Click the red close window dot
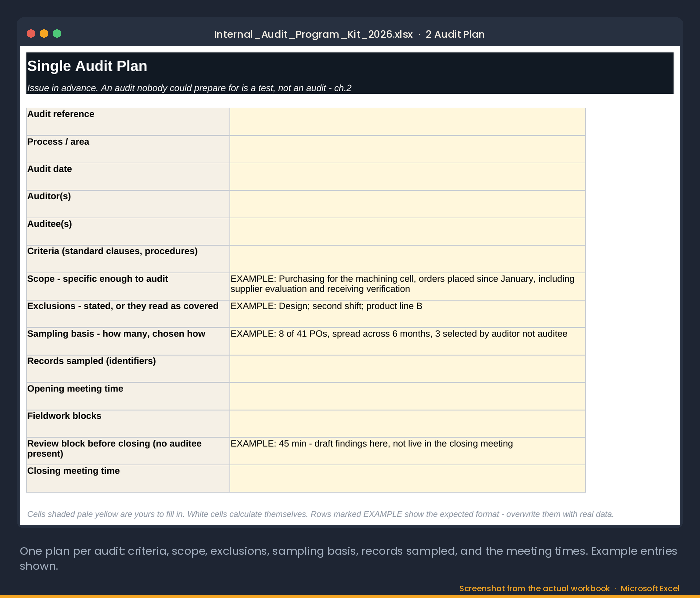The height and width of the screenshot is (598, 700). coord(31,34)
